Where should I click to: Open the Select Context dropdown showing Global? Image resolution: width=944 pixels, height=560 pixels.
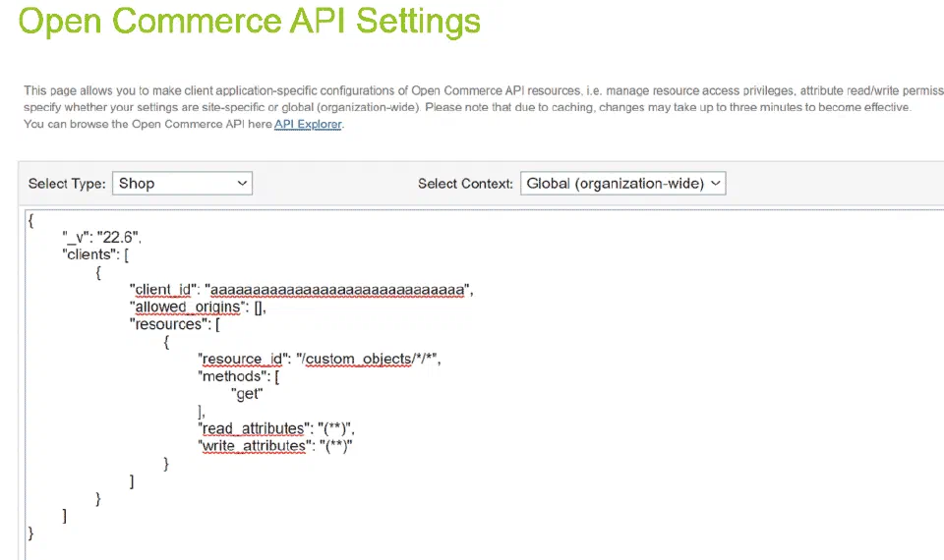(x=623, y=184)
